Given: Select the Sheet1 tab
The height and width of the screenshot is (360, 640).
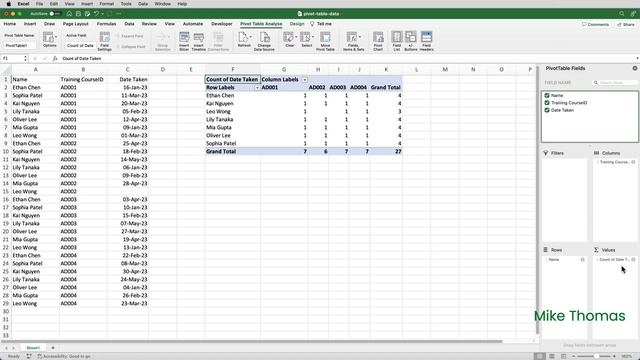Looking at the screenshot, I should tap(33, 348).
